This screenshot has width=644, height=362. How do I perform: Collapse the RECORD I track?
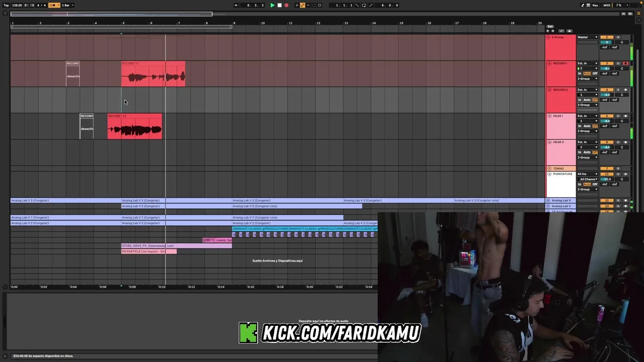tap(549, 63)
